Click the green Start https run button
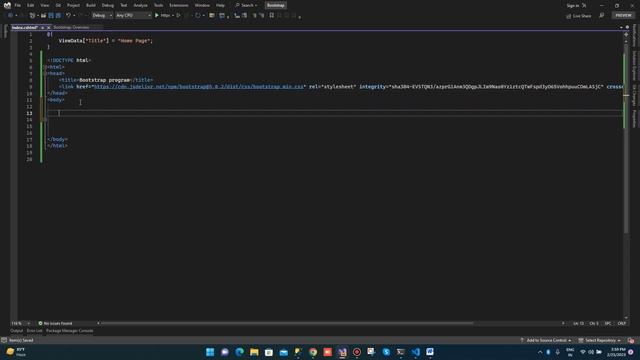 (x=162, y=16)
